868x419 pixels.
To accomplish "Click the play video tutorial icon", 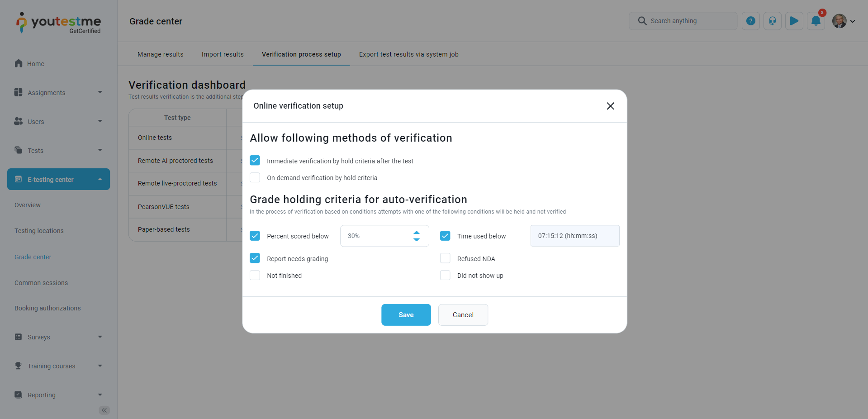I will [x=794, y=21].
